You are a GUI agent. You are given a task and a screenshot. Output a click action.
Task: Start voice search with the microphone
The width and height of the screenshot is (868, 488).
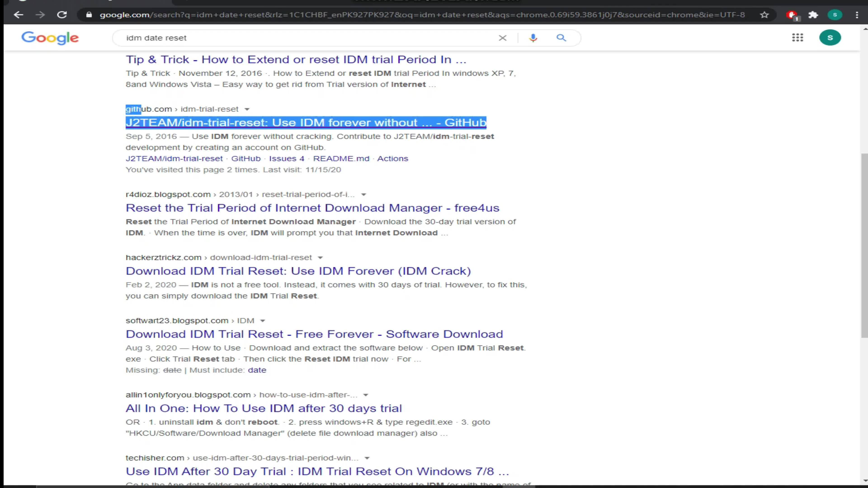coord(533,38)
